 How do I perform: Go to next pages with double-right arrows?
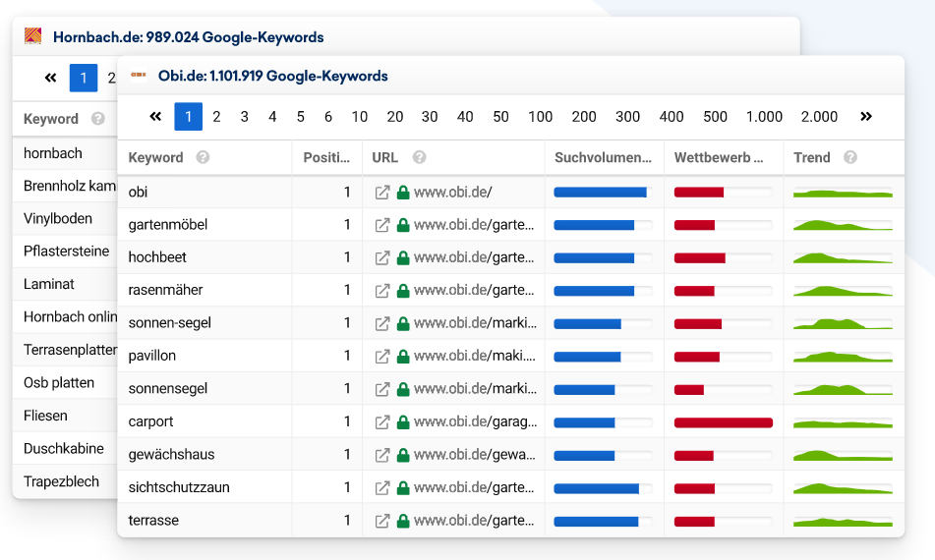(x=866, y=117)
